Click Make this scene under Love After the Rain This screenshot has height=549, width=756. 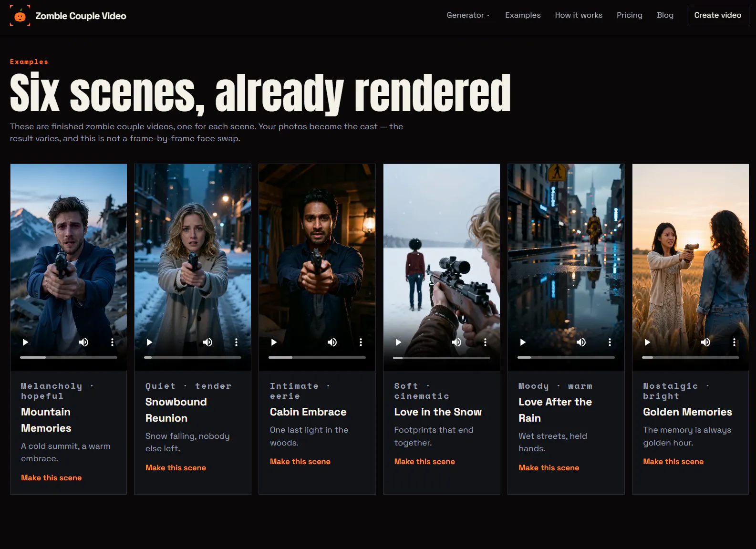[549, 467]
